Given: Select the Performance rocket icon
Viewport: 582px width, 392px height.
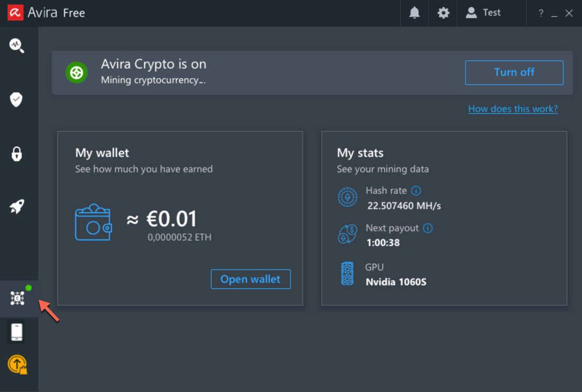Looking at the screenshot, I should 17,206.
